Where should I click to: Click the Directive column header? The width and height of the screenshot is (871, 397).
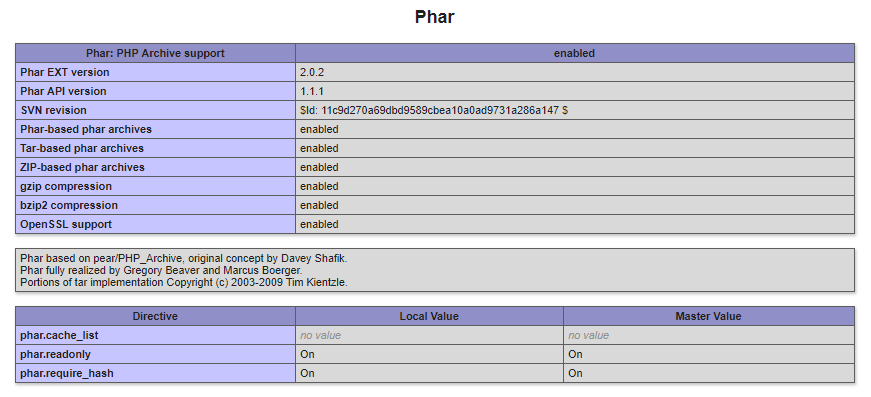(155, 316)
